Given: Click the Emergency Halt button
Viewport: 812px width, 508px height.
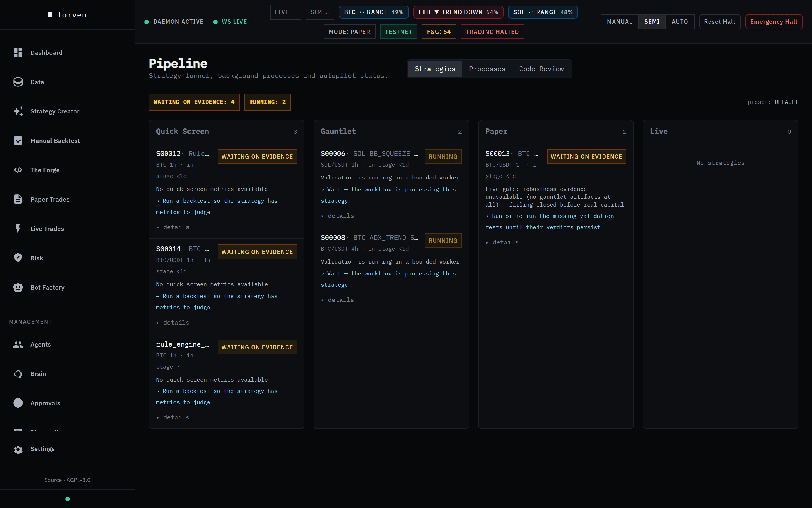Looking at the screenshot, I should [x=774, y=22].
